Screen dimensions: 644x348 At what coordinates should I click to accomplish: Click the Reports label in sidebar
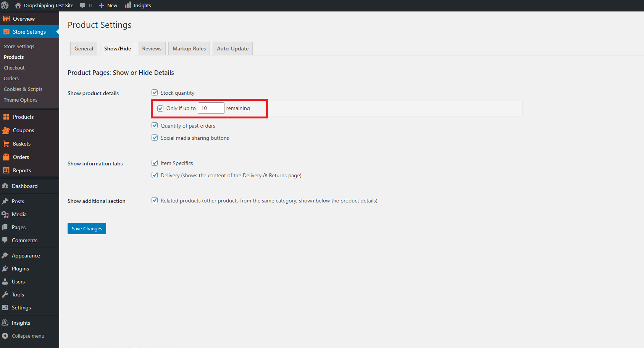[22, 170]
